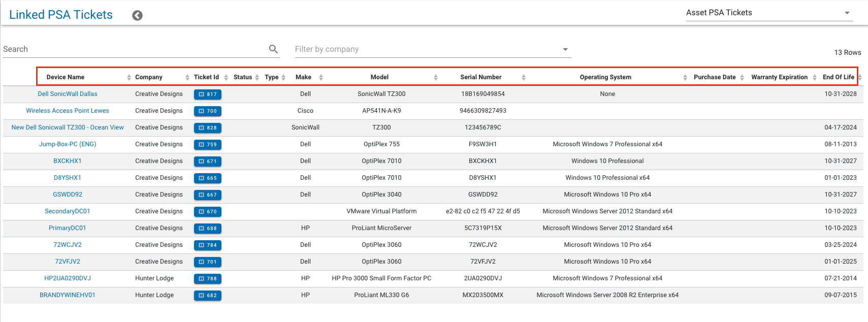Open BRANDYWINEHV01 device link
This screenshot has height=322, width=868.
(68, 295)
